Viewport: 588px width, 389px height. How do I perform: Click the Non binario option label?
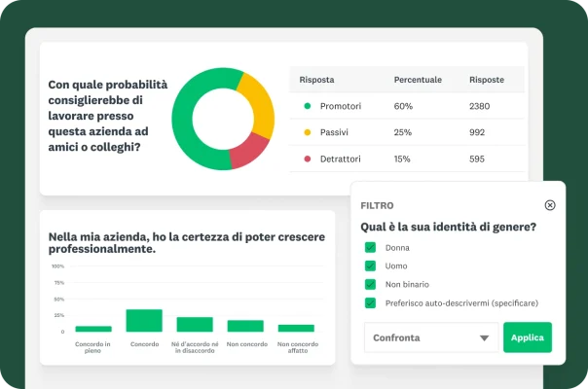click(407, 284)
